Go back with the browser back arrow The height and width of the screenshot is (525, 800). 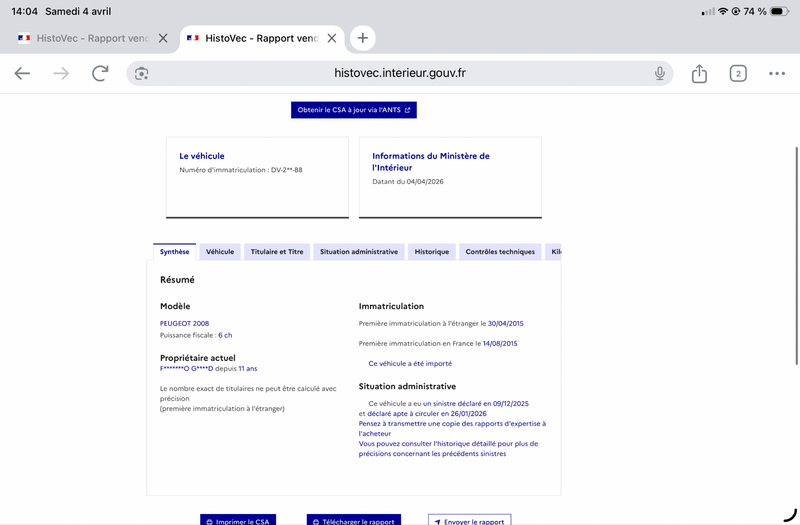(22, 73)
